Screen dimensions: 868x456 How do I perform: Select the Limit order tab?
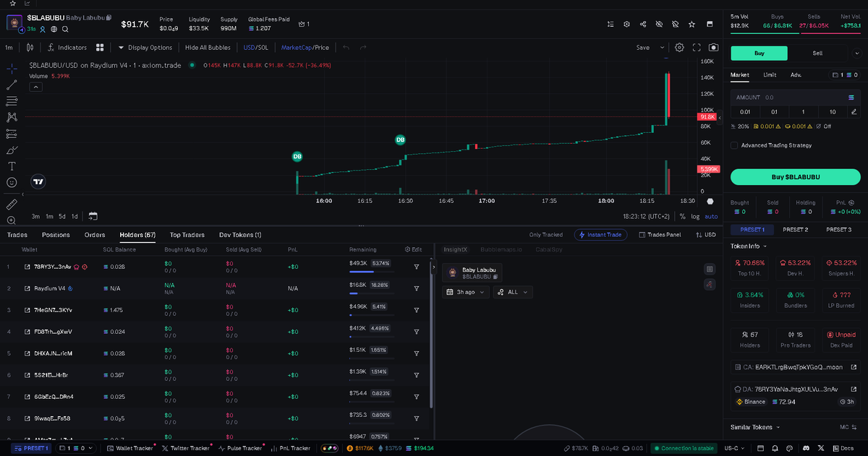coord(770,74)
